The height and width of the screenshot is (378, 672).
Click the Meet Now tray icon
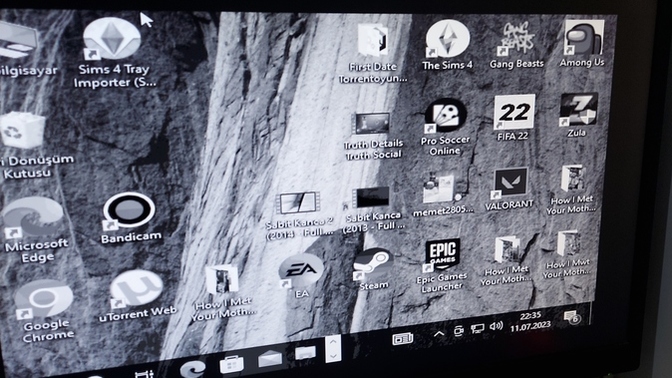[x=458, y=330]
